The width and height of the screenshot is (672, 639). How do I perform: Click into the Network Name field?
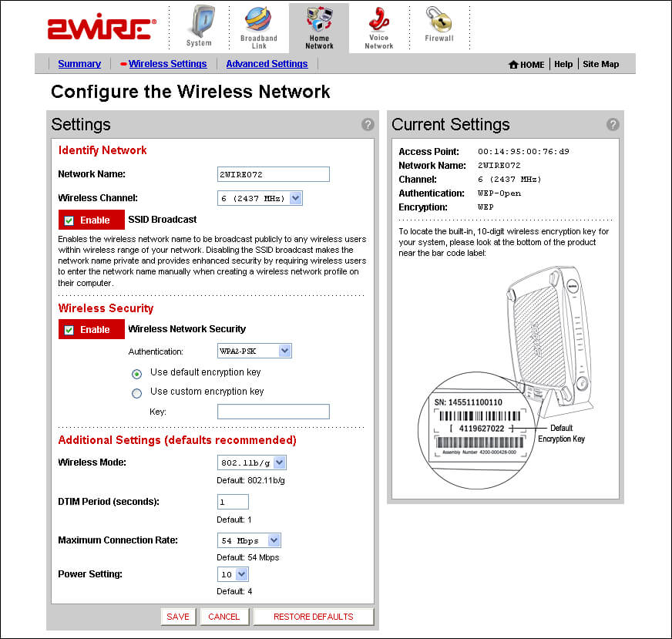click(274, 174)
